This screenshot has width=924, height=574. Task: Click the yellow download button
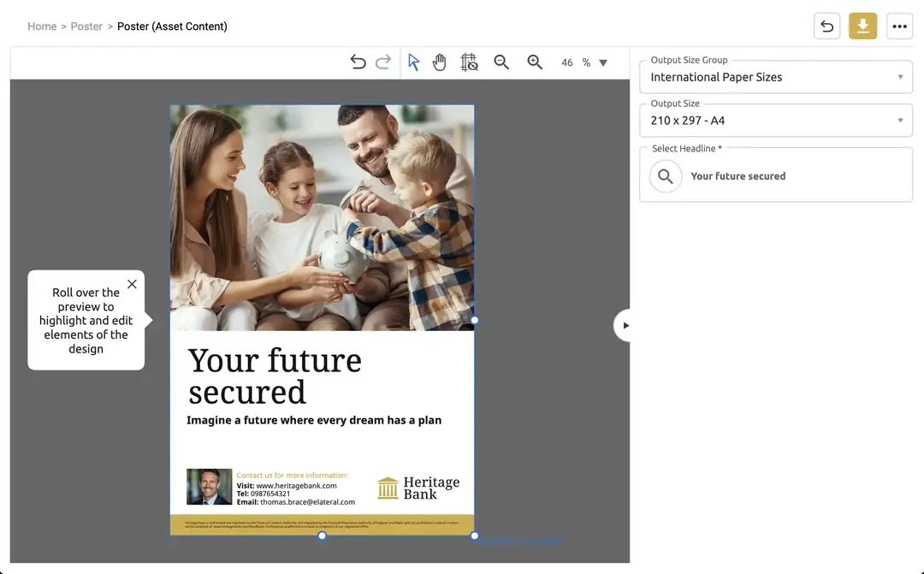(x=862, y=26)
